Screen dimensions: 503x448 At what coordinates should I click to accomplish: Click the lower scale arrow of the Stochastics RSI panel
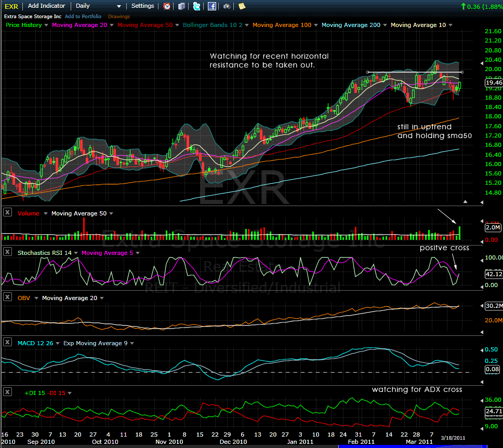pos(482,287)
